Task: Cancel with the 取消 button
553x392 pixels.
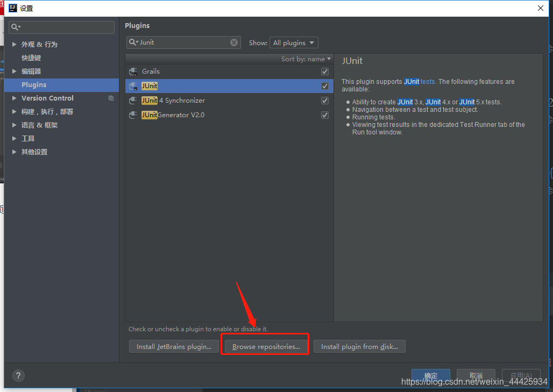Action: [x=476, y=376]
